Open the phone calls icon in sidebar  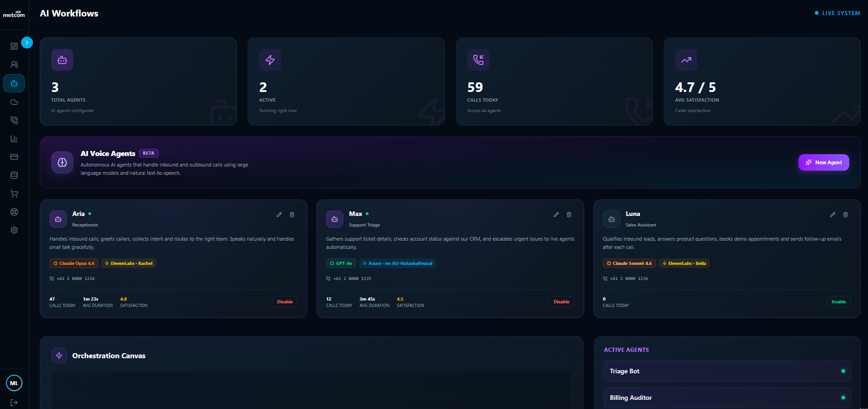(14, 120)
